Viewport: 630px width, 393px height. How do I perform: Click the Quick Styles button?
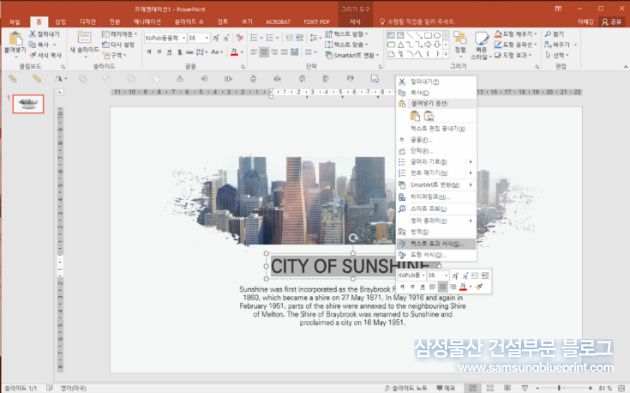pyautogui.click(x=481, y=45)
